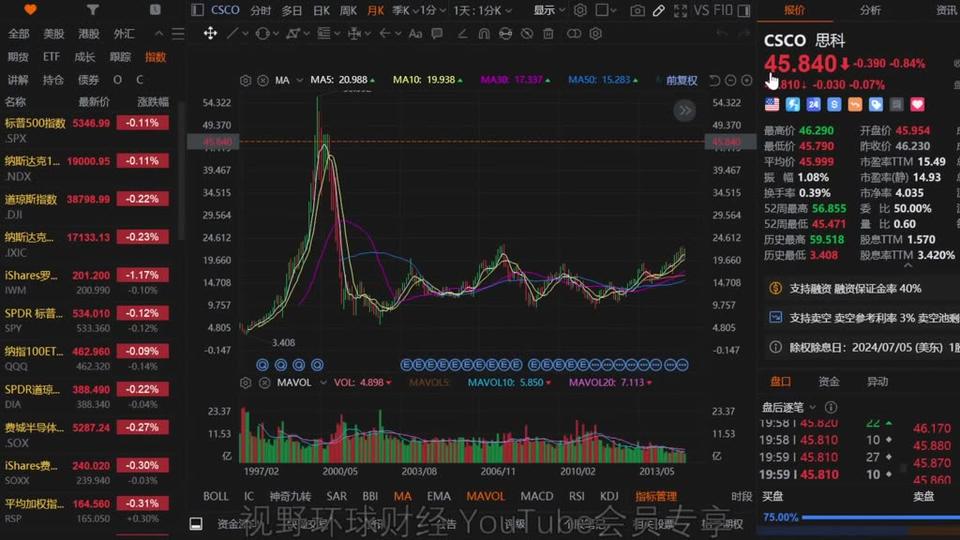The height and width of the screenshot is (540, 960).
Task: Select the trend line drawing tool
Action: point(232,34)
